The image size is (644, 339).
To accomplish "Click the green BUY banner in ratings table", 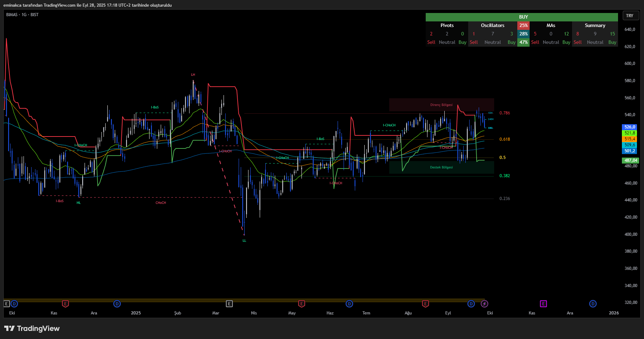I will (x=522, y=17).
